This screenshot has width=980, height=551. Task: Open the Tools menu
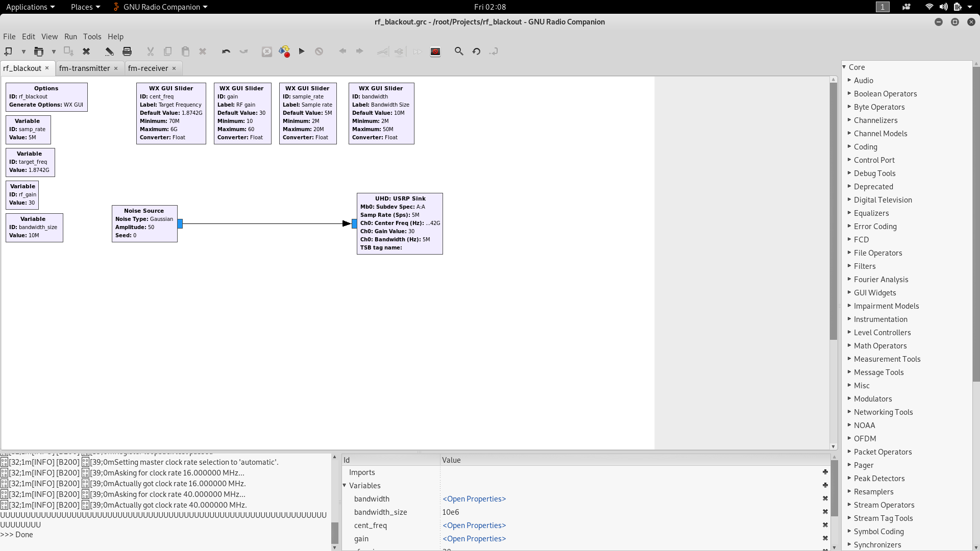(92, 37)
